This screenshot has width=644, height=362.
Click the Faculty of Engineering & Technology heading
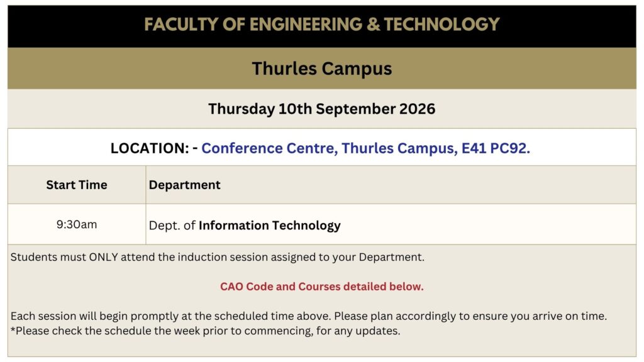[321, 25]
